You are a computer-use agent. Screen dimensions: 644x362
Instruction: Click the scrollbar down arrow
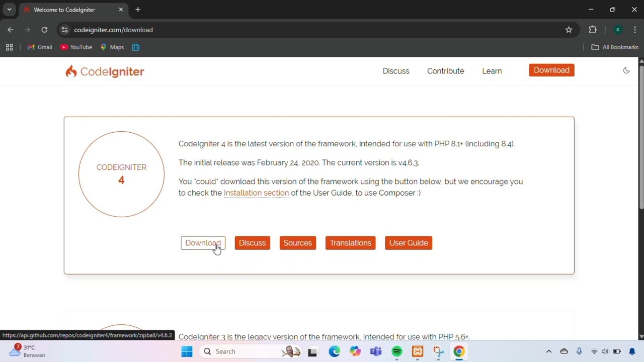[x=641, y=336]
